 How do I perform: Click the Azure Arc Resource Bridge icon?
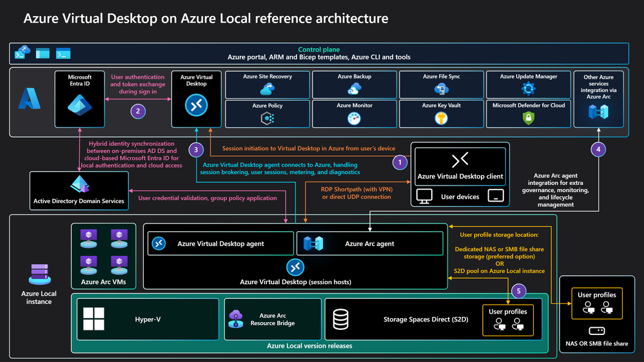(x=236, y=319)
